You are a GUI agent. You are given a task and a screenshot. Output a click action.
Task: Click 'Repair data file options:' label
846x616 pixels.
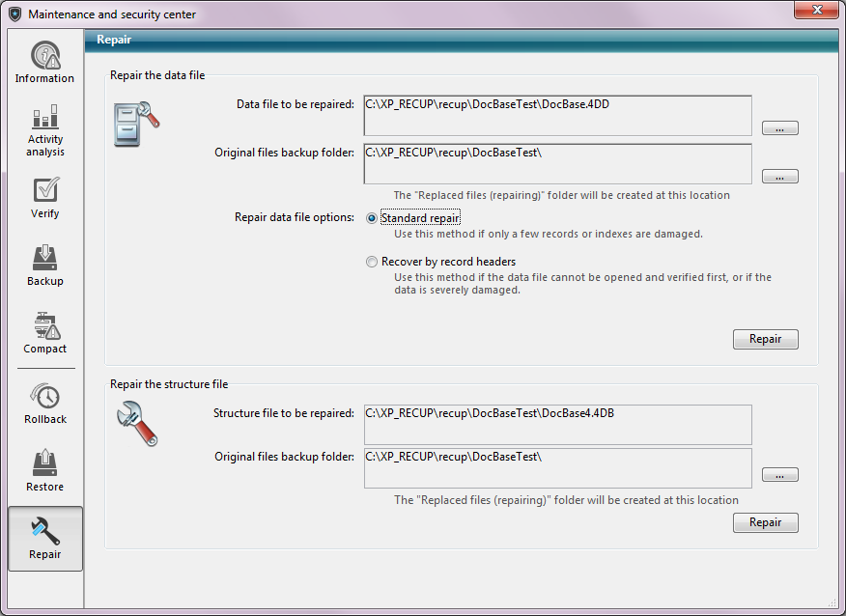coord(295,217)
